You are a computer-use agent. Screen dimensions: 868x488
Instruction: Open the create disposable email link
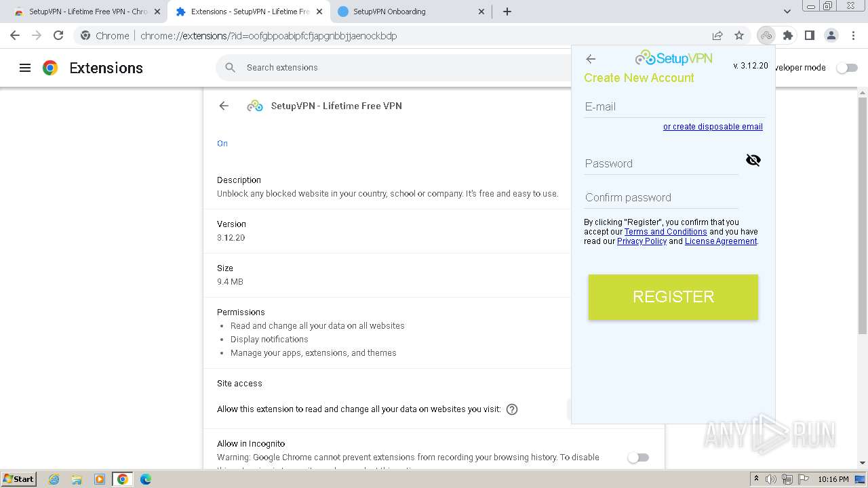(x=713, y=127)
